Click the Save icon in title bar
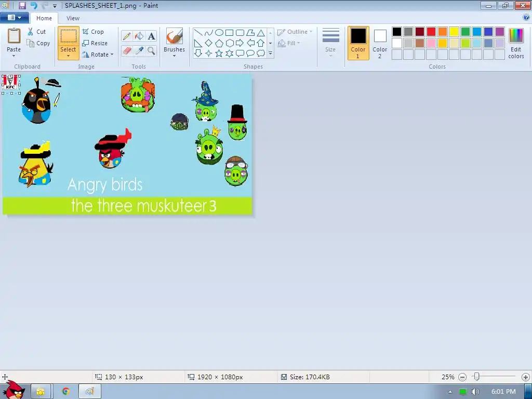532x399 pixels. click(22, 5)
